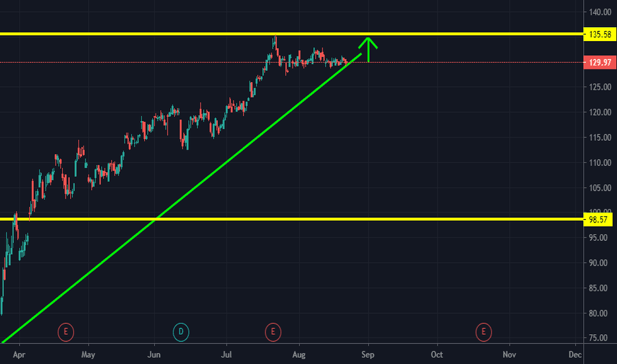Screen dimensions: 617x364
Task: Open the earnings marker near late April
Action: tap(66, 332)
